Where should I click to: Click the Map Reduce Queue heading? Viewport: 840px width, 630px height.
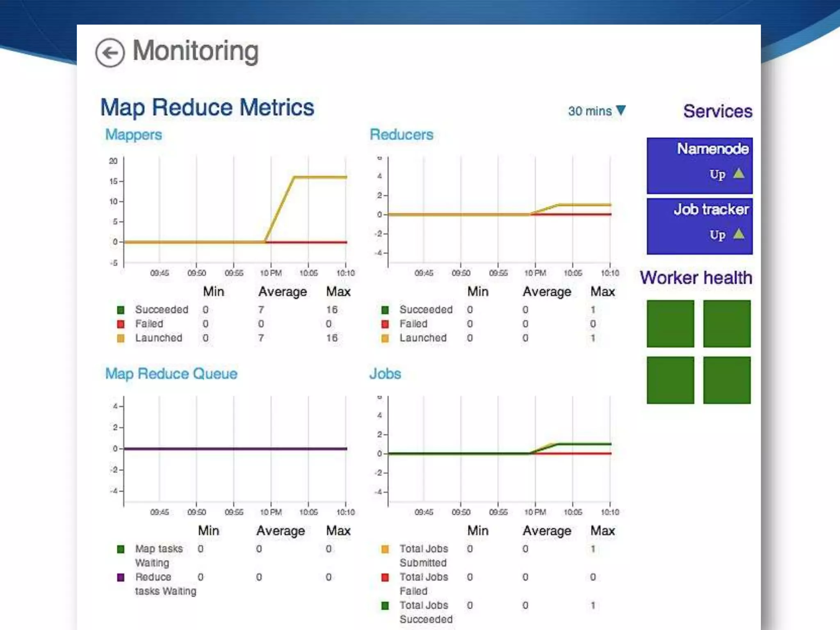(171, 374)
